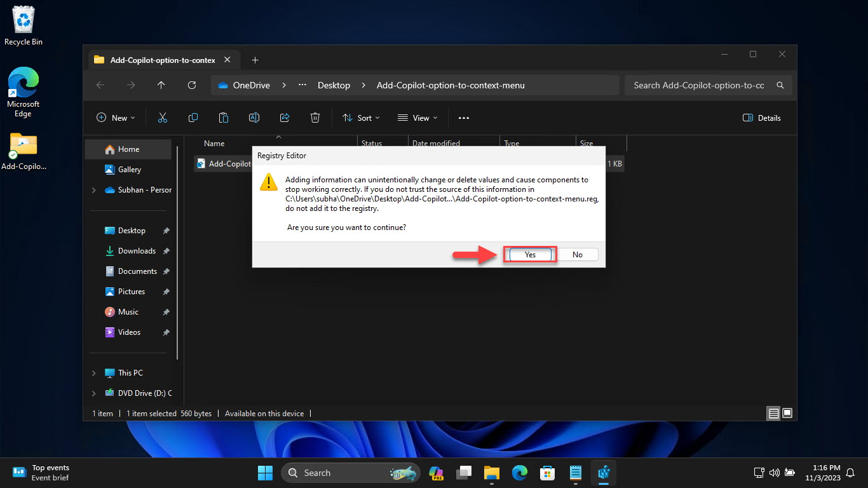Click the Name column header
Screen dimensions: 868x488
click(x=214, y=144)
